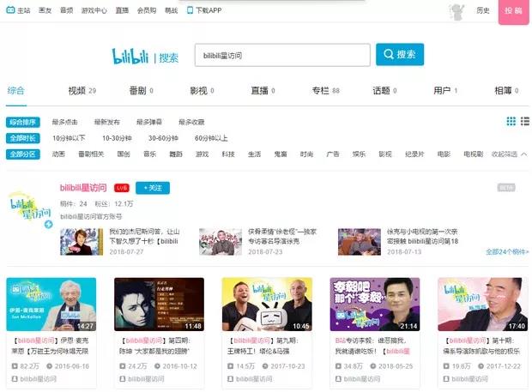532x392 pixels.
Task: Click the phone icon beside 下载APP
Action: 189,10
